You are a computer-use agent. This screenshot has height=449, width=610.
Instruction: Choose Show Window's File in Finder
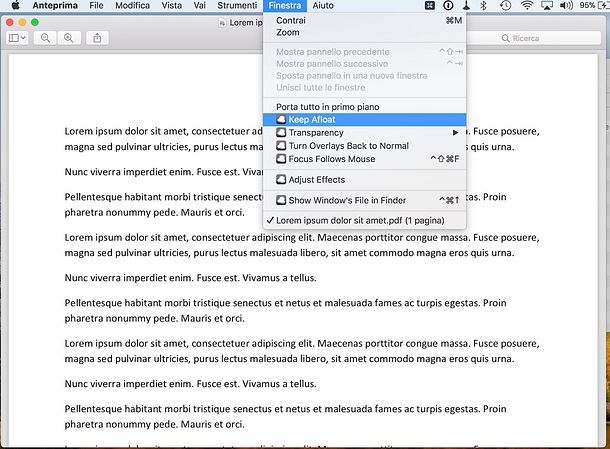click(x=365, y=200)
